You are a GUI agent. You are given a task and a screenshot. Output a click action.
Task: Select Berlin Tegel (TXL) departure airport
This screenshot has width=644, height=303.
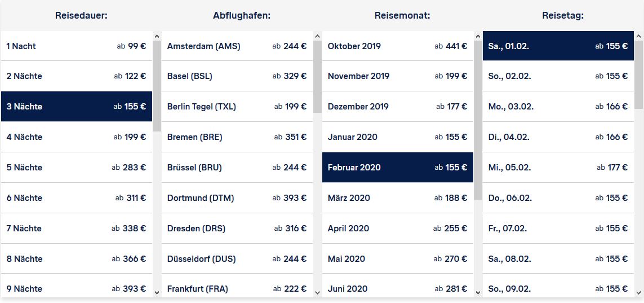tap(237, 107)
